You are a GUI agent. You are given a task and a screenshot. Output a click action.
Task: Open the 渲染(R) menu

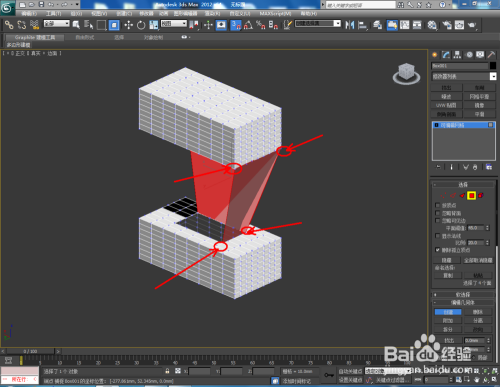(212, 13)
